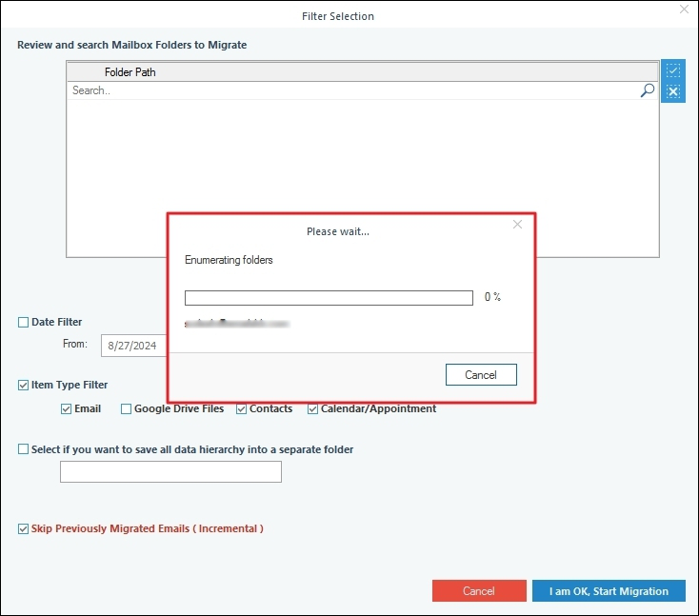Viewport: 699px width, 616px height.
Task: Click the Enumerating folders status text
Action: click(x=229, y=260)
